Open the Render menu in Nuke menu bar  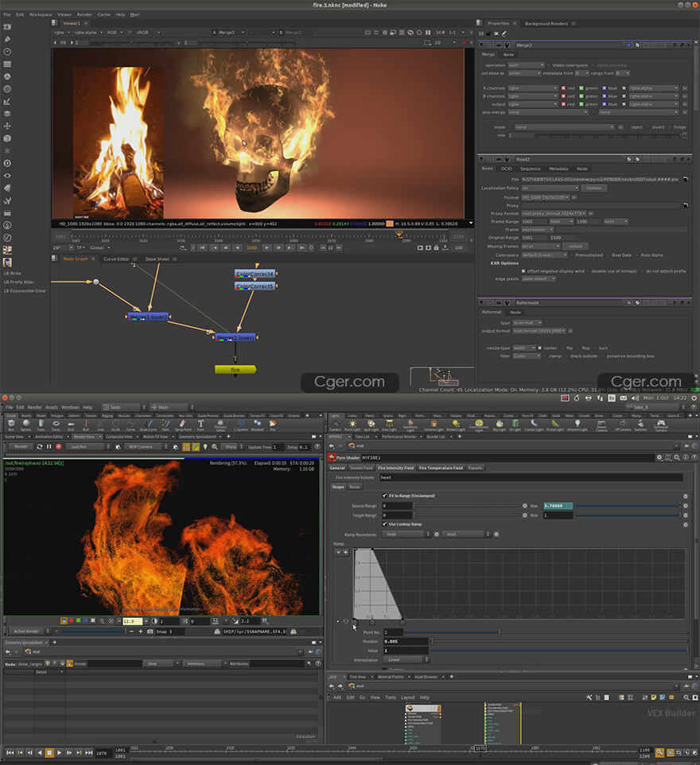(84, 14)
